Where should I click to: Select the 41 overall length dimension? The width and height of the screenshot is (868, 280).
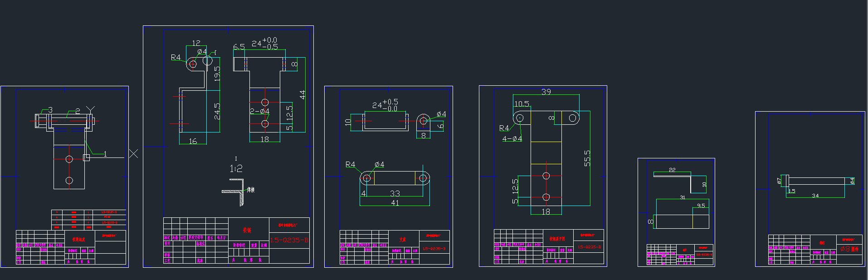click(395, 203)
